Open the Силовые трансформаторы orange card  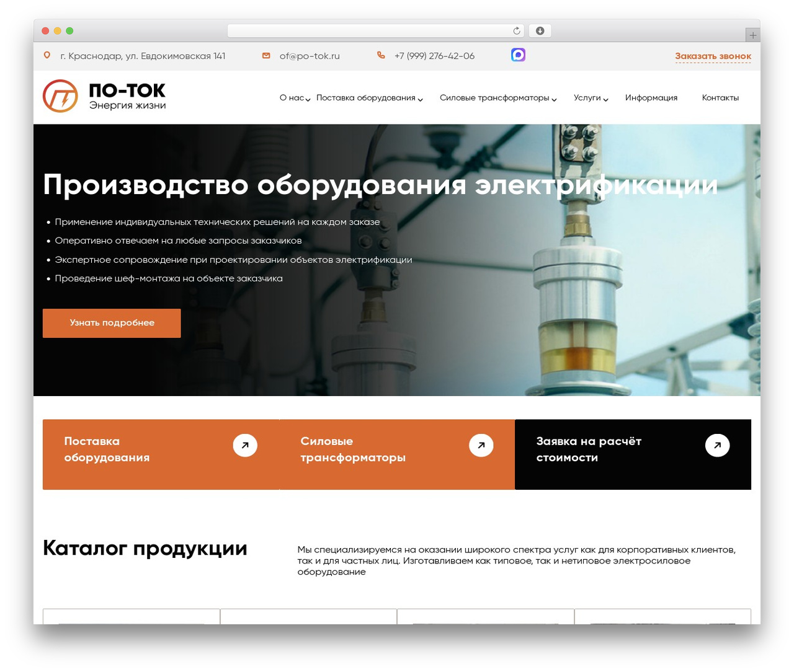click(x=397, y=454)
